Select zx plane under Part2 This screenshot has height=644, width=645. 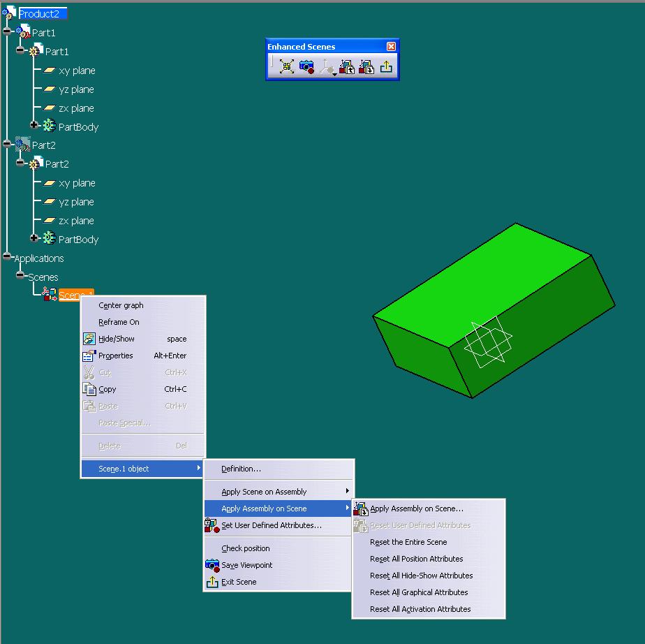pos(76,221)
